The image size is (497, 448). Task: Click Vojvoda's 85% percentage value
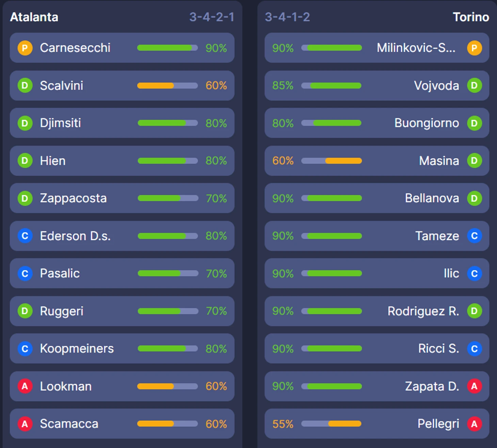pyautogui.click(x=283, y=86)
